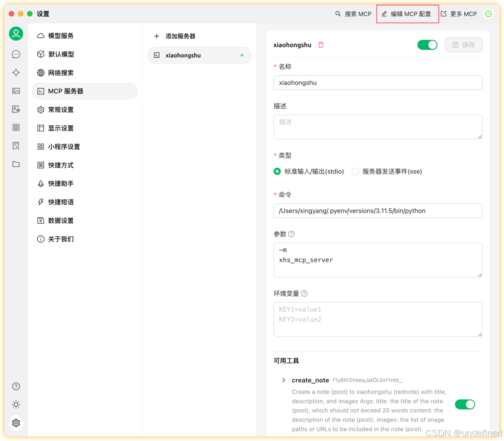504x441 pixels.
Task: Expand the create_note tool chevron
Action: click(x=283, y=380)
